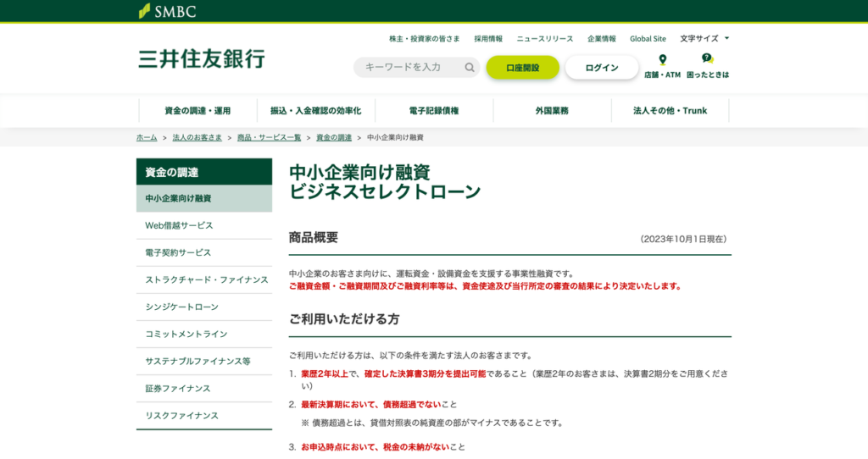Click red text 最新決算期において、債務超過でない
The height and width of the screenshot is (459, 868).
click(371, 404)
